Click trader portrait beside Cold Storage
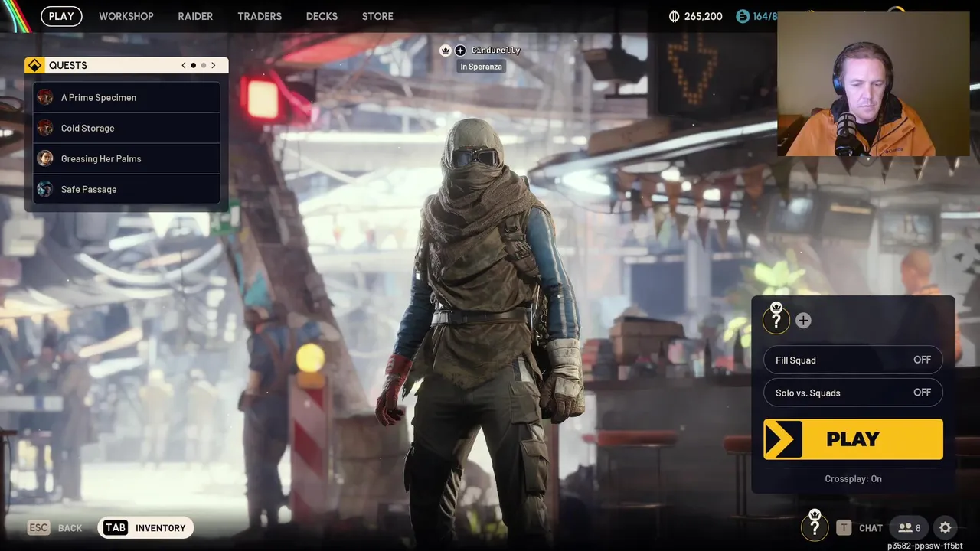The height and width of the screenshot is (551, 980). pyautogui.click(x=45, y=128)
